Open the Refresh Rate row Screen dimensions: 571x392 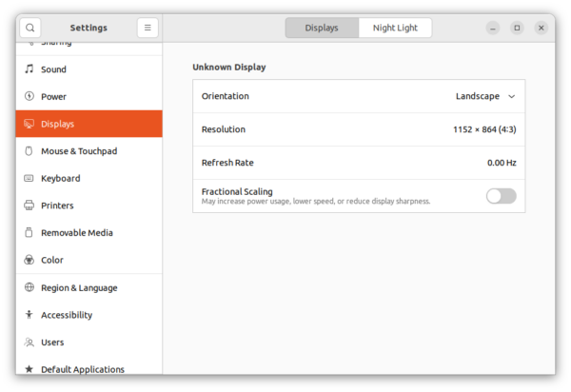359,163
